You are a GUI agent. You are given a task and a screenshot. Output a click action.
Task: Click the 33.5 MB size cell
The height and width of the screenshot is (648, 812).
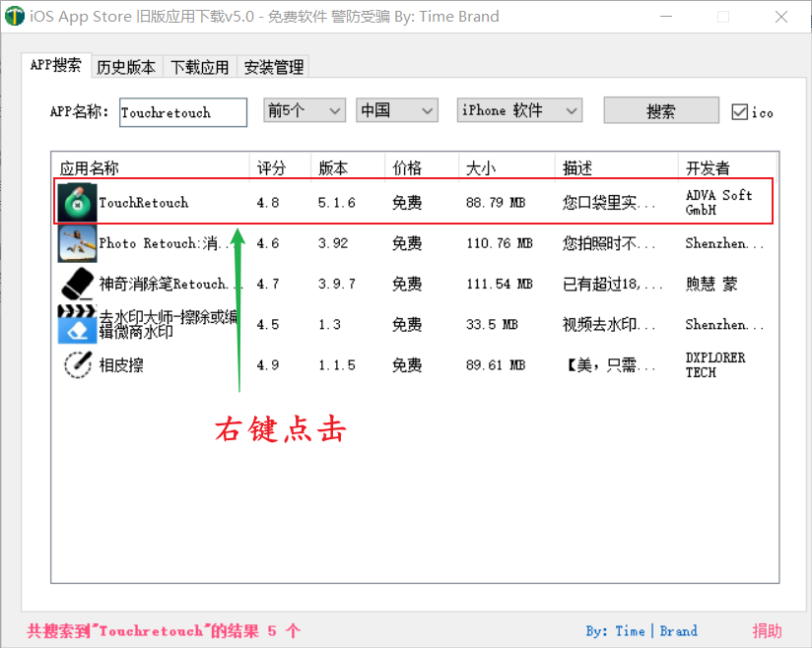point(492,325)
